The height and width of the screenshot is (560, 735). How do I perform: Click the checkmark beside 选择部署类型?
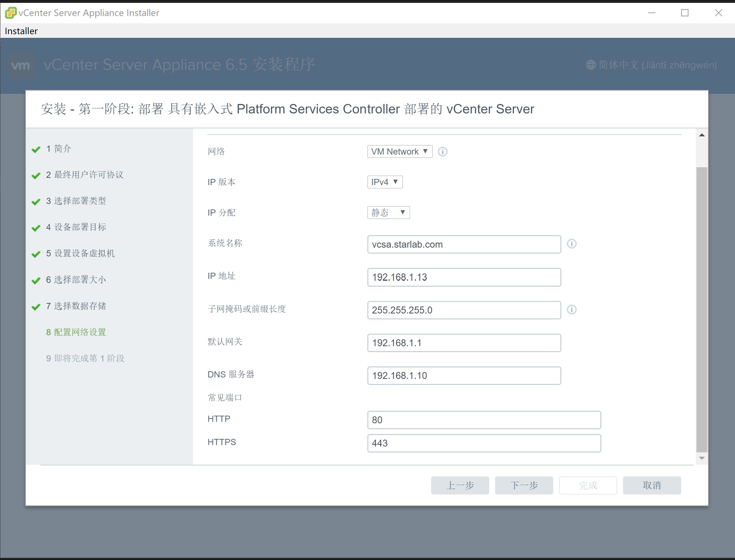click(x=36, y=202)
